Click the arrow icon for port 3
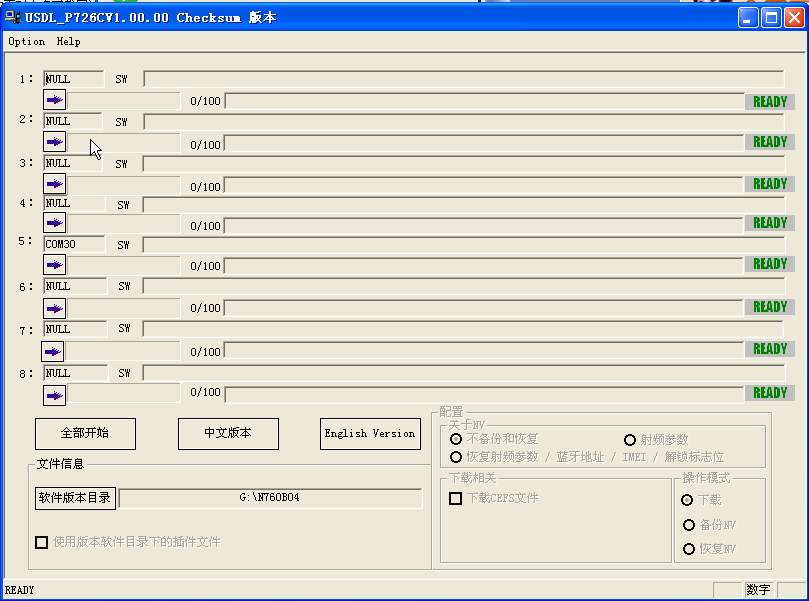Viewport: 809px width, 601px height. pos(54,184)
